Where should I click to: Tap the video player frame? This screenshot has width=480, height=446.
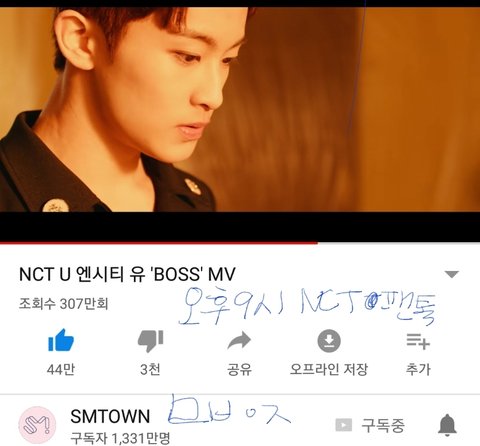(x=240, y=120)
